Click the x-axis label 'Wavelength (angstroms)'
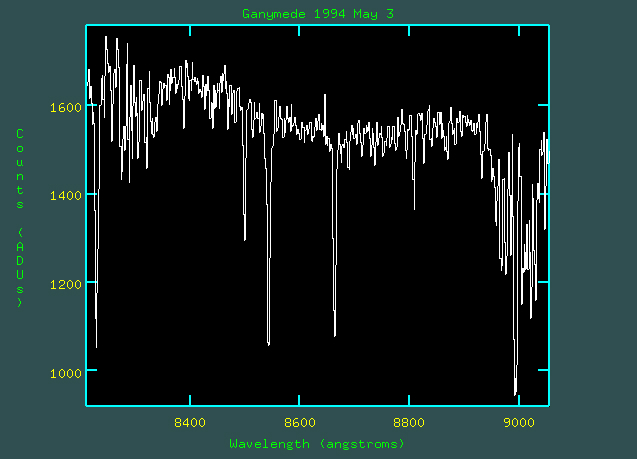637x459 pixels. (x=317, y=444)
